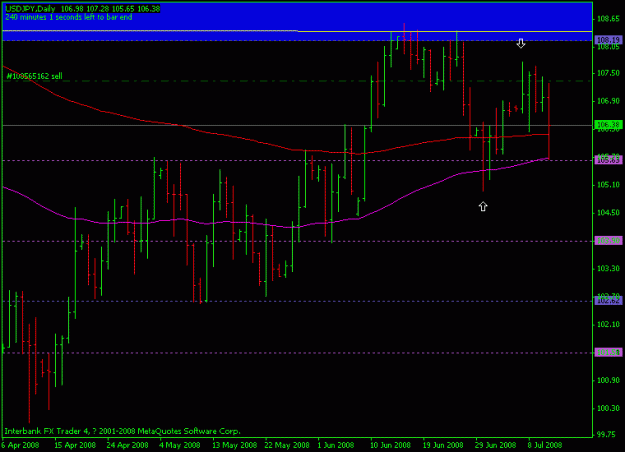The height and width of the screenshot is (452, 625).
Task: Click the 101.50 highlighted level tag
Action: click(608, 352)
